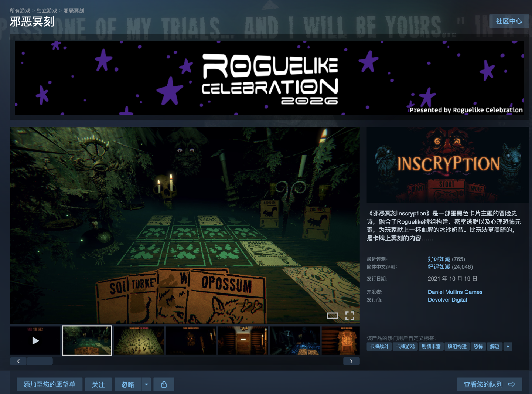Click the 忽略 ignore button
The height and width of the screenshot is (394, 532).
[x=128, y=384]
